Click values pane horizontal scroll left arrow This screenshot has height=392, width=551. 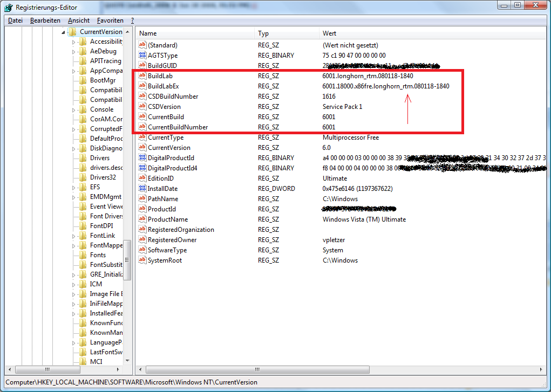tap(140, 369)
